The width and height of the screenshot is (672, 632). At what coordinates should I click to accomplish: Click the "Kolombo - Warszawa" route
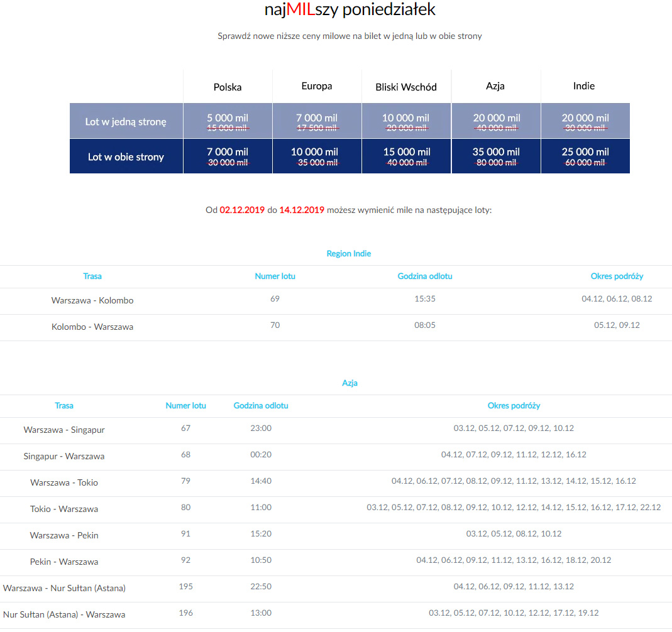point(92,327)
